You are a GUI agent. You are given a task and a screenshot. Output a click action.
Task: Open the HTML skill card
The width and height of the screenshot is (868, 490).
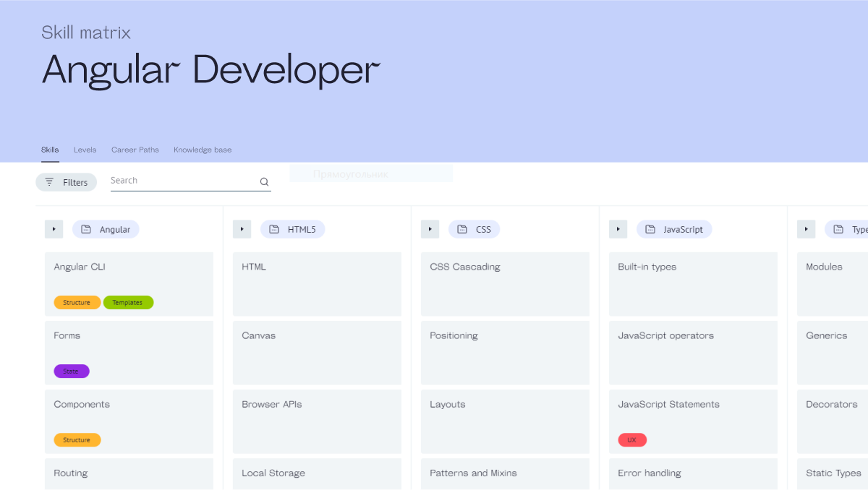(x=317, y=284)
